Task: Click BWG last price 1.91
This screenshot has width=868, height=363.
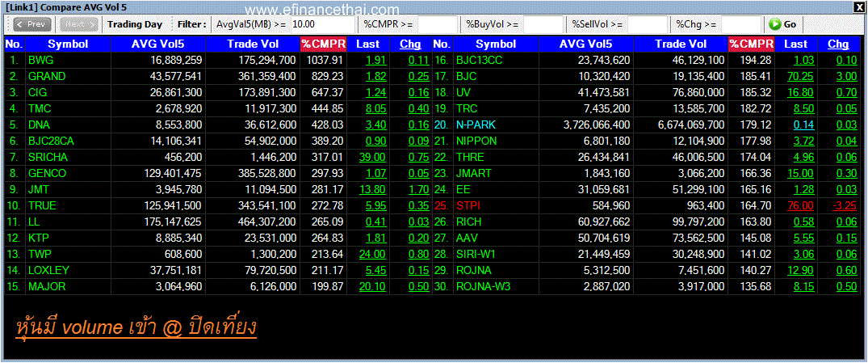Action: coord(376,61)
